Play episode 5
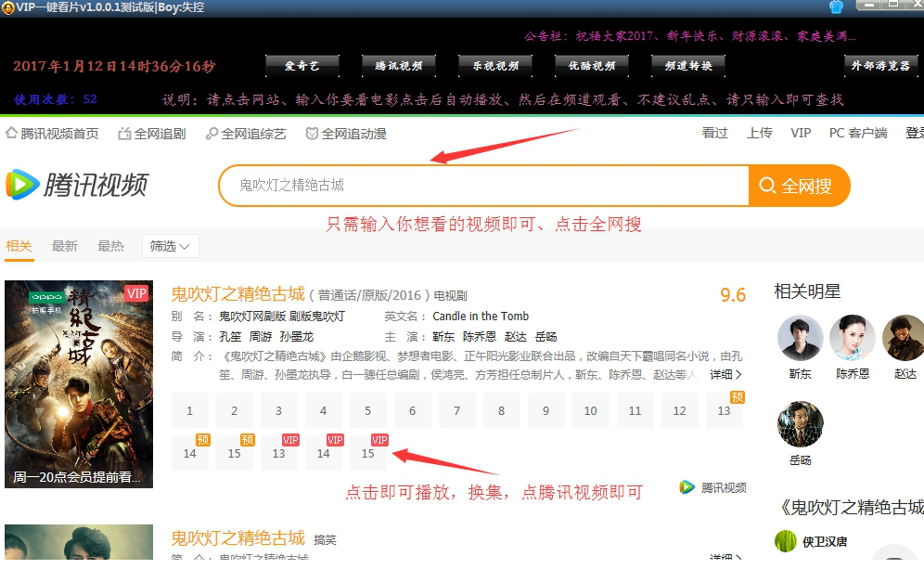This screenshot has width=924, height=582. click(x=367, y=410)
